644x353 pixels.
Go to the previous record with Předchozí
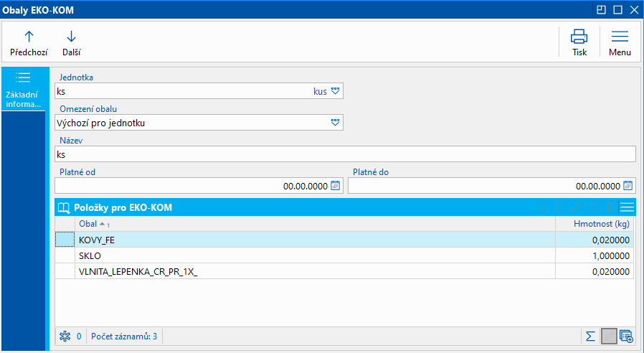(29, 43)
